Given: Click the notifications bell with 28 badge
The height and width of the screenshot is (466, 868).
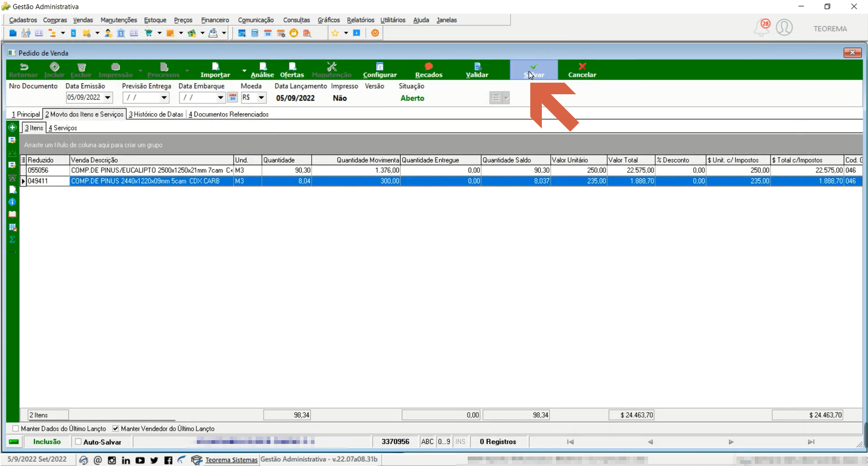Looking at the screenshot, I should [x=762, y=27].
